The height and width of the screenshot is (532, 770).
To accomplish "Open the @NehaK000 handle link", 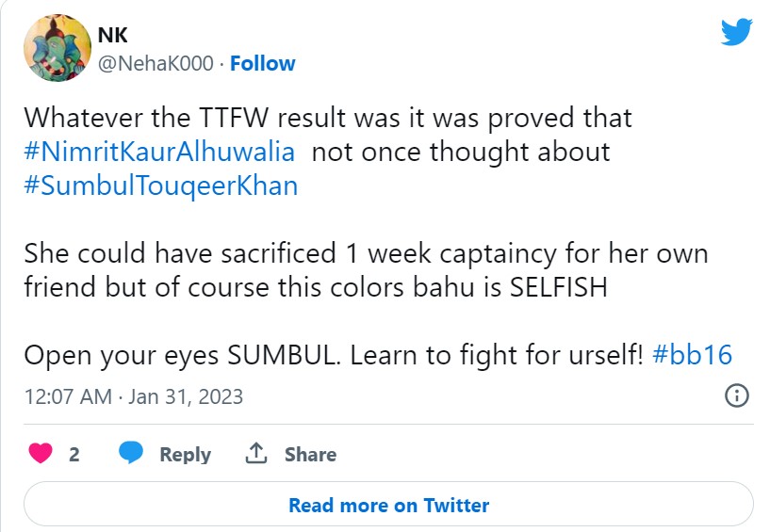I will click(x=156, y=64).
